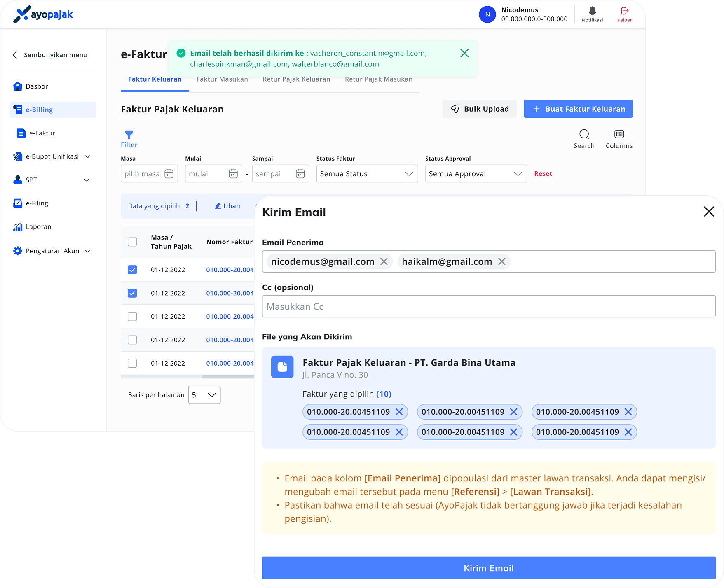Open the Semua Approval dropdown

pos(476,174)
